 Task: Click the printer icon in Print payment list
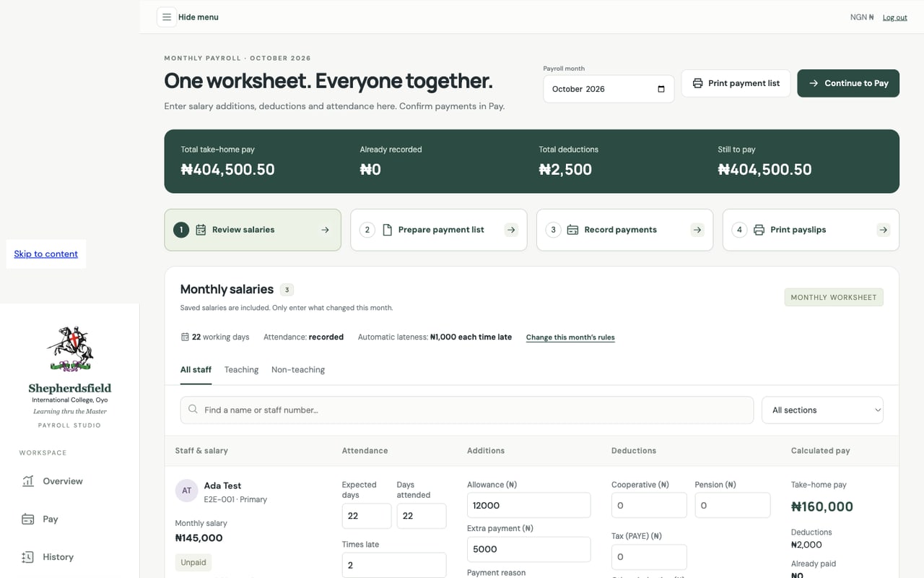point(697,83)
